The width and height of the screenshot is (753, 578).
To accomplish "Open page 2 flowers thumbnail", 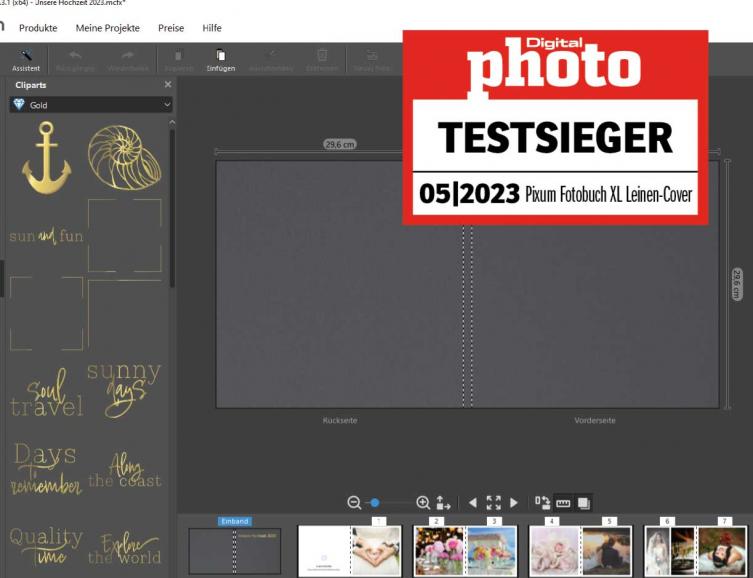I will 439,550.
